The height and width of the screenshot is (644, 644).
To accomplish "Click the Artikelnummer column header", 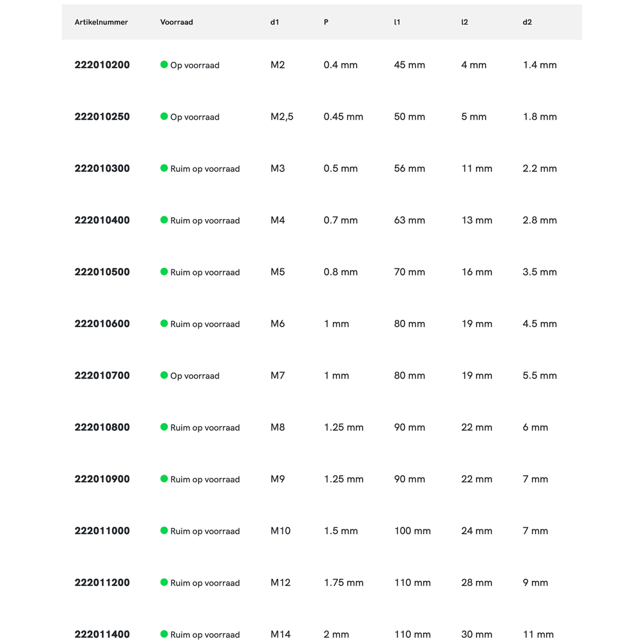I will pos(101,22).
